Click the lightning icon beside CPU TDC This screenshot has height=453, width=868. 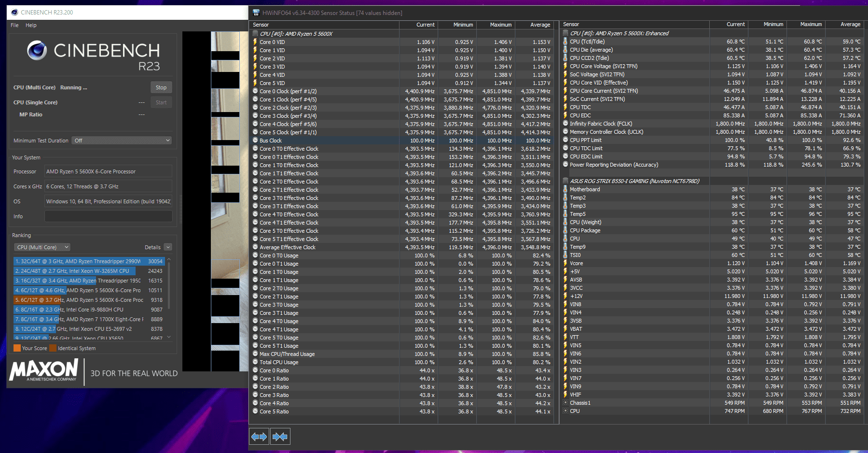565,107
